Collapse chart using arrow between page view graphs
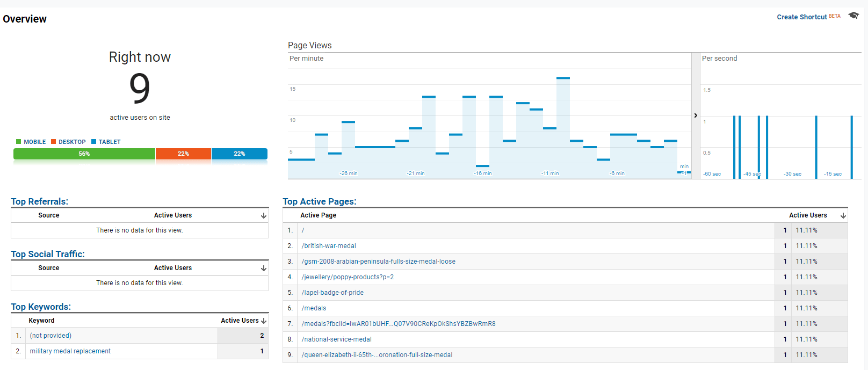The width and height of the screenshot is (868, 370). (x=696, y=115)
